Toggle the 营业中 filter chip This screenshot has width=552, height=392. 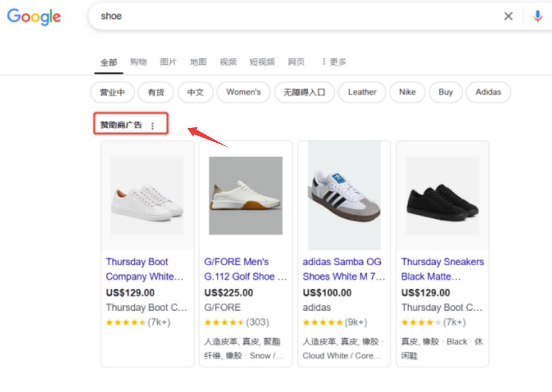pyautogui.click(x=111, y=92)
